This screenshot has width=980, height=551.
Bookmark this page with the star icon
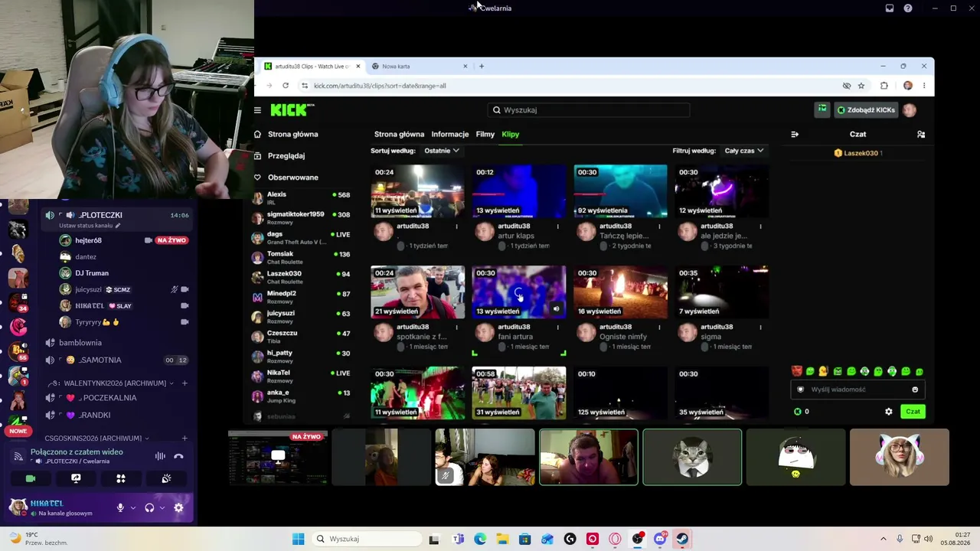point(861,86)
